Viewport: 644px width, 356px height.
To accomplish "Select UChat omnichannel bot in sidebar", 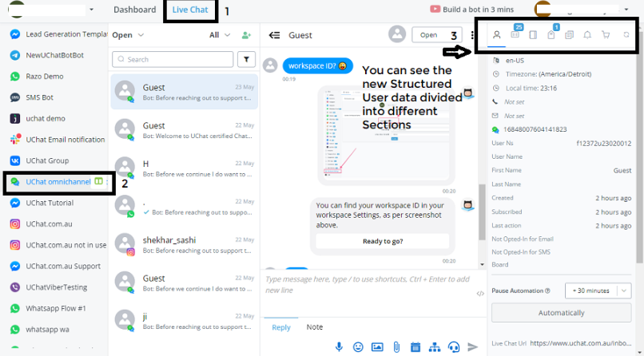I will [x=58, y=182].
